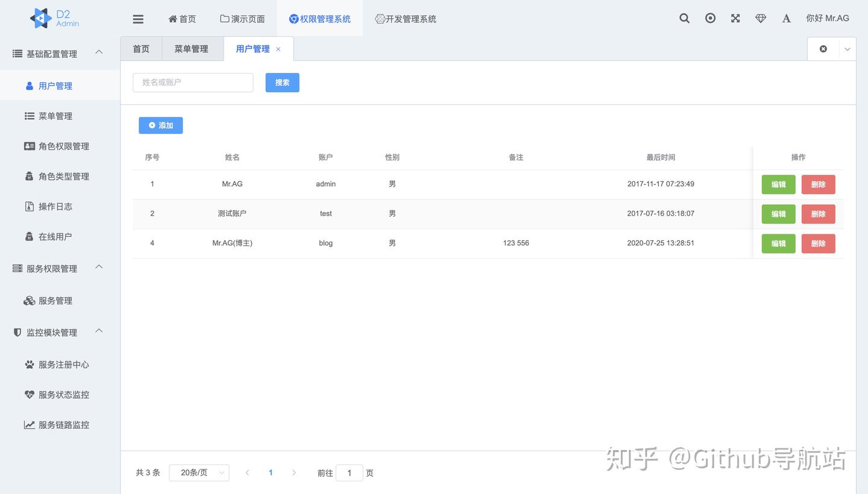Viewport: 868px width, 494px height.
Task: Open 操作日志 in the sidebar
Action: (60, 206)
